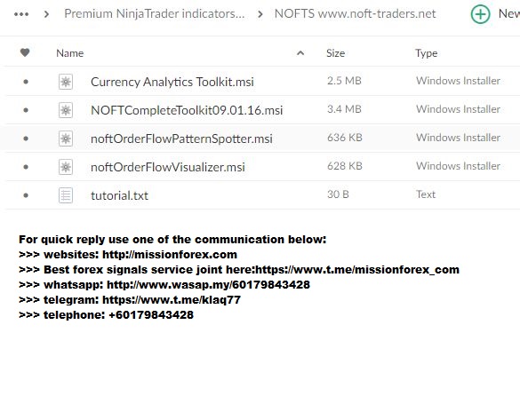Click the chevron before NOFTS folder breadcrumb
Image resolution: width=520 pixels, height=420 pixels.
pyautogui.click(x=260, y=14)
